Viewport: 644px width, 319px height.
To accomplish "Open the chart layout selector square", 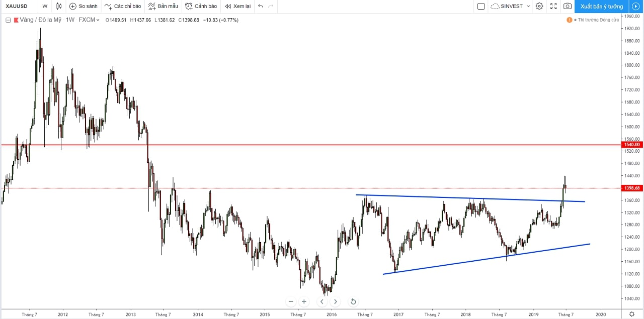I will 481,7.
